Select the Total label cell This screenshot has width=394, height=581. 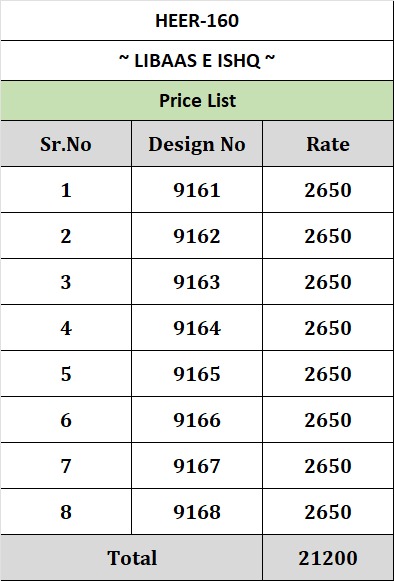click(132, 557)
